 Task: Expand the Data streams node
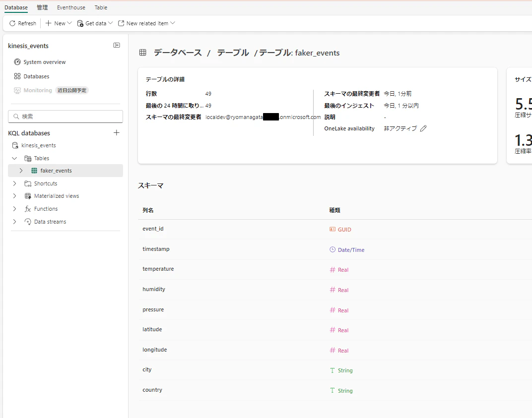14,222
